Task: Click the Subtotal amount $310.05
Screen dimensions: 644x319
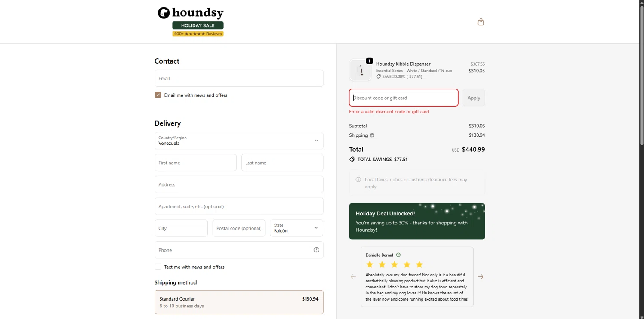Action: click(477, 126)
